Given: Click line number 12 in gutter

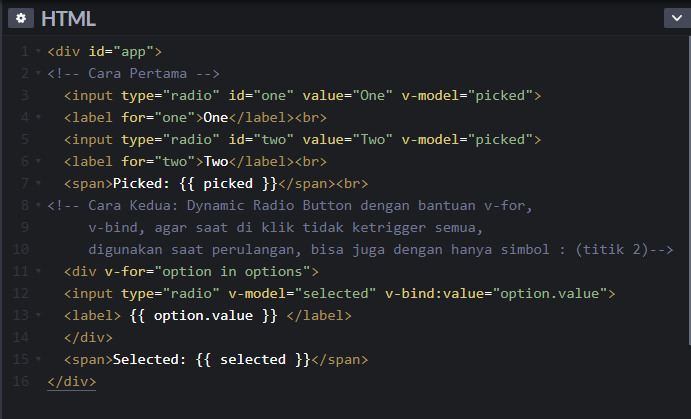Looking at the screenshot, I should point(21,293).
